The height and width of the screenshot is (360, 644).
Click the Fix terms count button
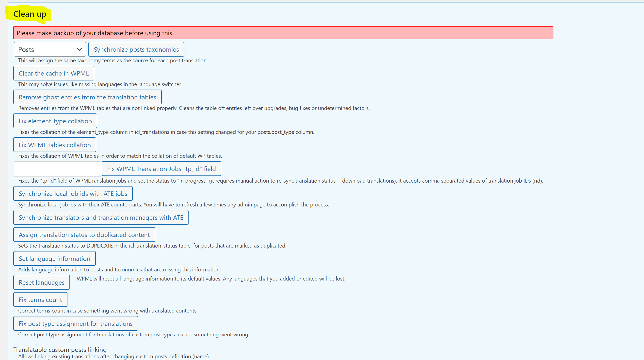[x=40, y=299]
